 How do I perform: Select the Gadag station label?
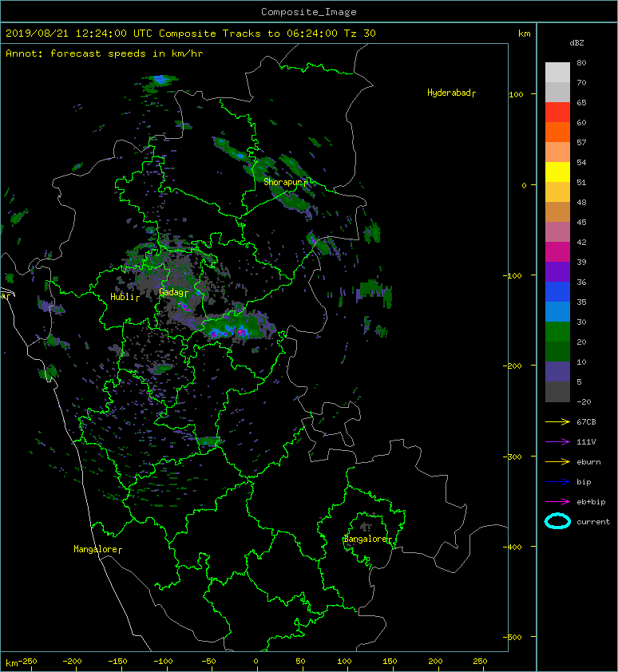pyautogui.click(x=173, y=292)
